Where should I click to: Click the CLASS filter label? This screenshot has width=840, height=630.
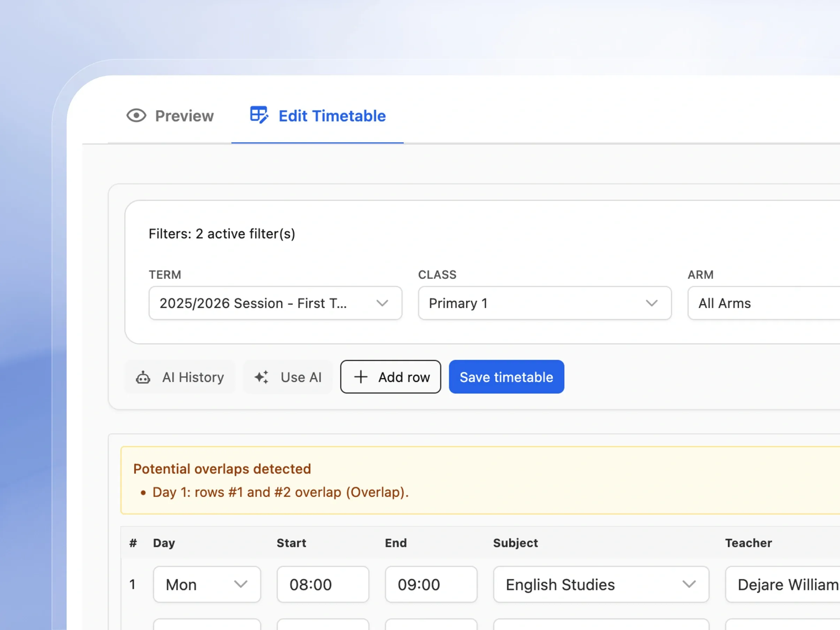[437, 274]
